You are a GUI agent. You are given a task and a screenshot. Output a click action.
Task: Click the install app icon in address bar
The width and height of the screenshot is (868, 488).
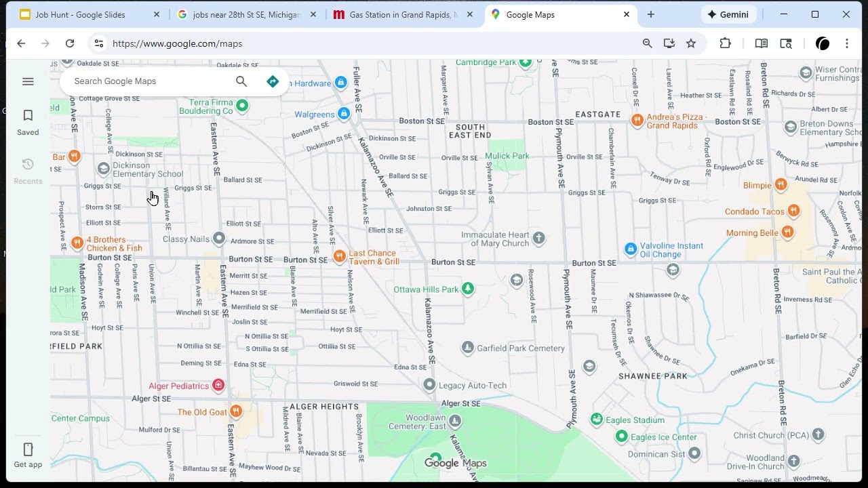pos(669,43)
